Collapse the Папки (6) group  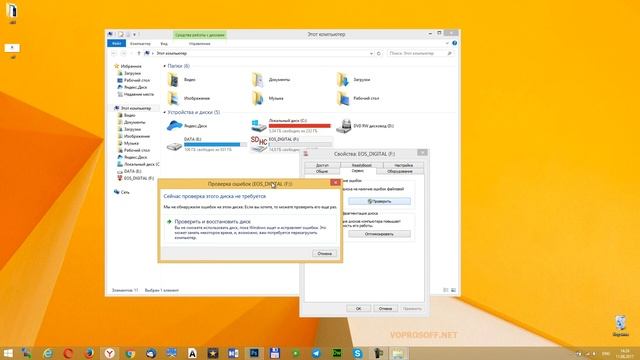164,66
